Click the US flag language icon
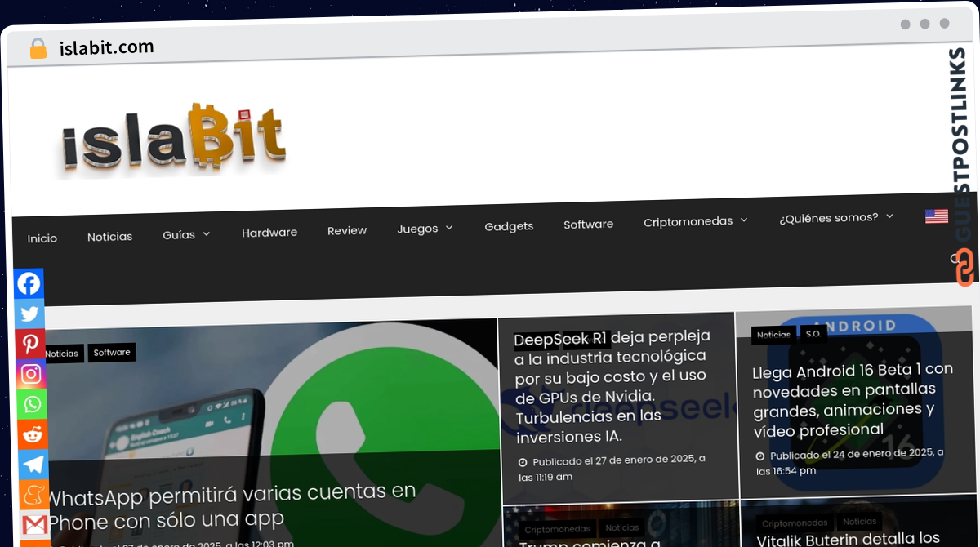The height and width of the screenshot is (547, 980). pos(936,216)
